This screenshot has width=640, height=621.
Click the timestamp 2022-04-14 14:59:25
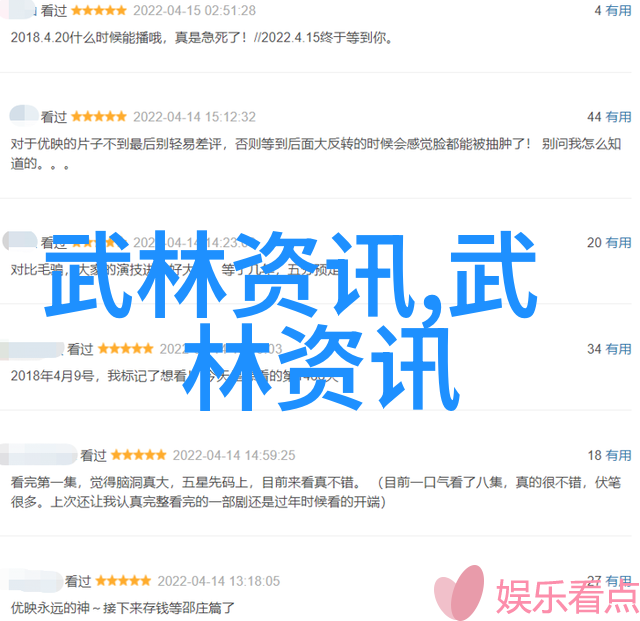coord(234,455)
